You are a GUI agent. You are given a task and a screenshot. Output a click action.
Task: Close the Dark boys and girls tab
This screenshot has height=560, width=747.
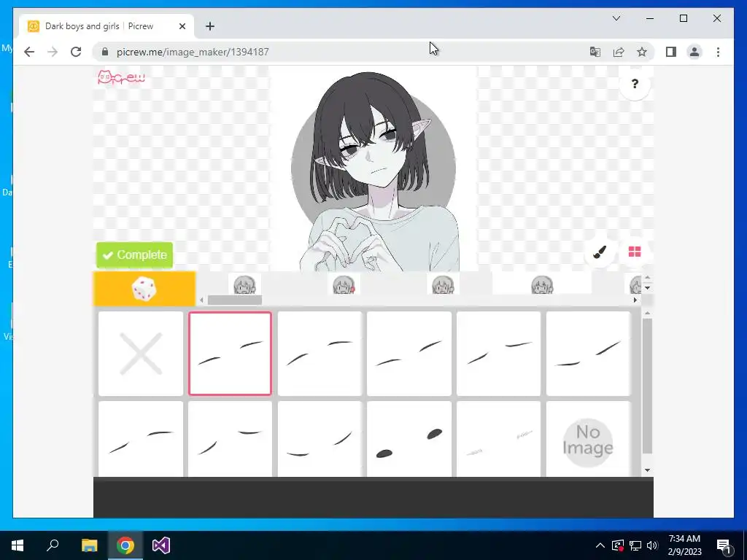pos(182,26)
